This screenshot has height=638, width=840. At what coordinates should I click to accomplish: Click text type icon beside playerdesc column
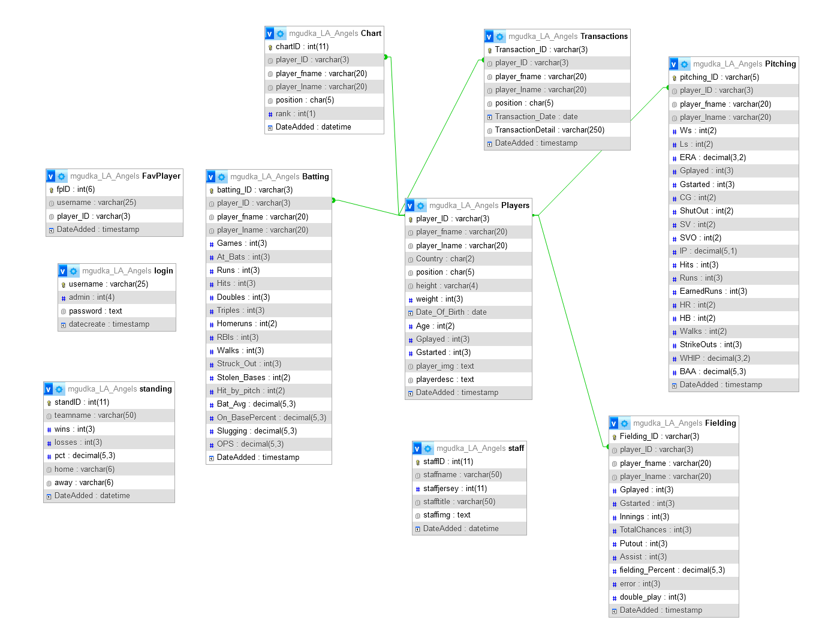point(410,380)
